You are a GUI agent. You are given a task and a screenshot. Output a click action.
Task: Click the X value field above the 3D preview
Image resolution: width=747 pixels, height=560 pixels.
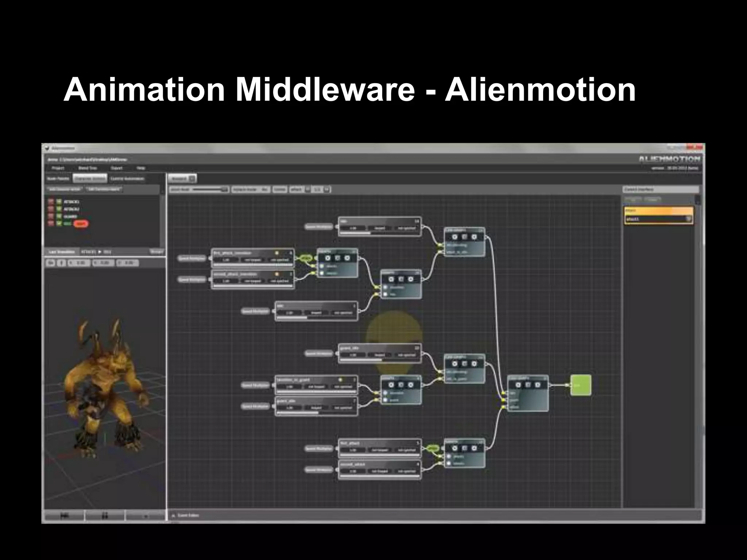78,263
